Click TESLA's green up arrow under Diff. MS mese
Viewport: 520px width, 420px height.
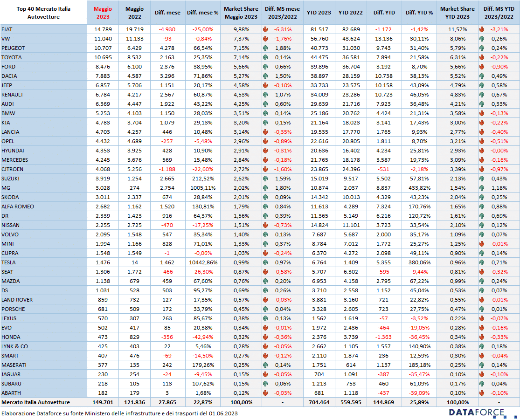265,262
